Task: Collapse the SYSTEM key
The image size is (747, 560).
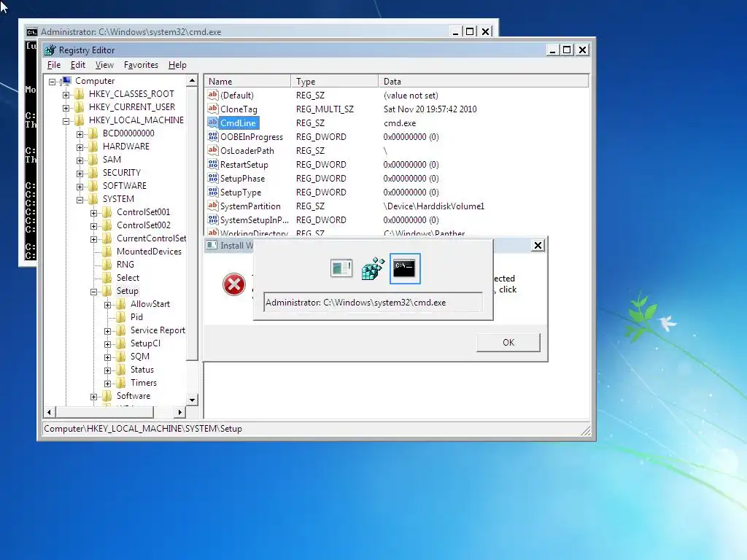Action: [80, 200]
